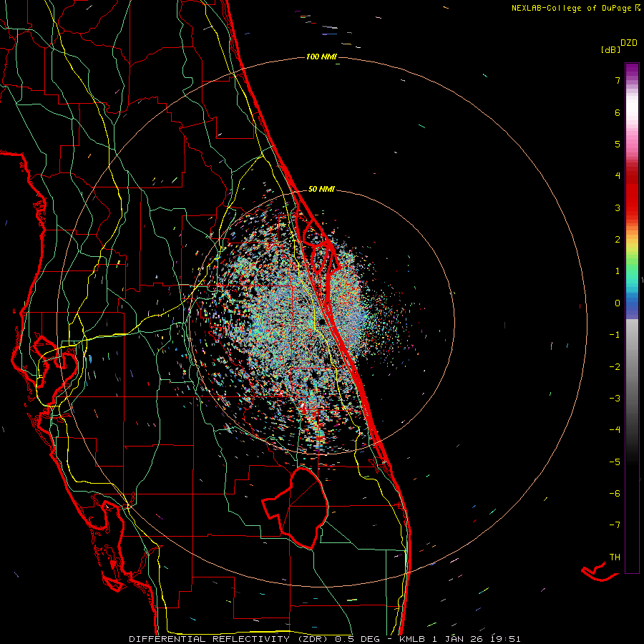
Task: Select the 50 NMI range ring label
Action: pyautogui.click(x=321, y=189)
